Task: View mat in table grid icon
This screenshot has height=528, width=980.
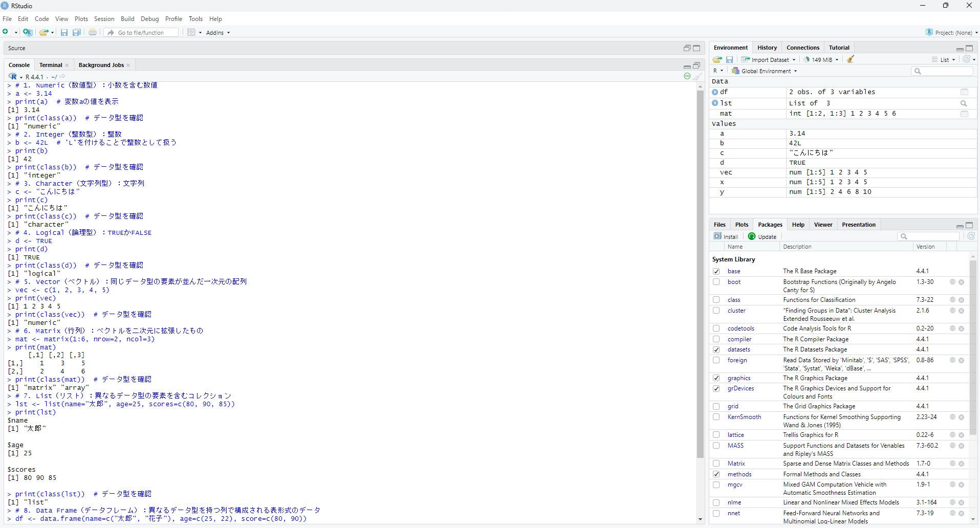Action: pyautogui.click(x=965, y=114)
